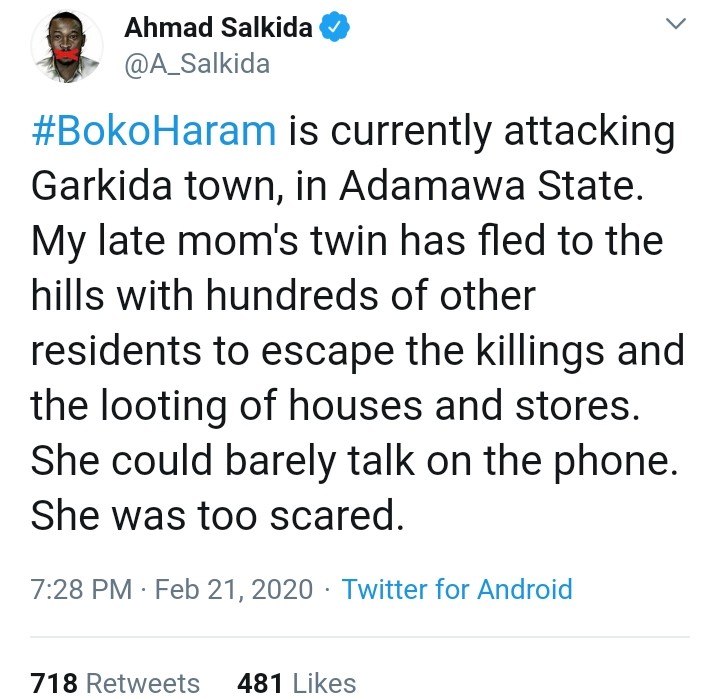Click the 7:28 PM timestamp
The width and height of the screenshot is (720, 699).
(x=81, y=589)
